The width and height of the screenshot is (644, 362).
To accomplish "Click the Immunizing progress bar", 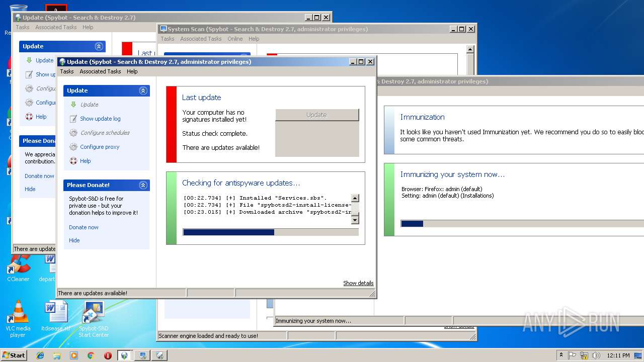I will [x=522, y=224].
